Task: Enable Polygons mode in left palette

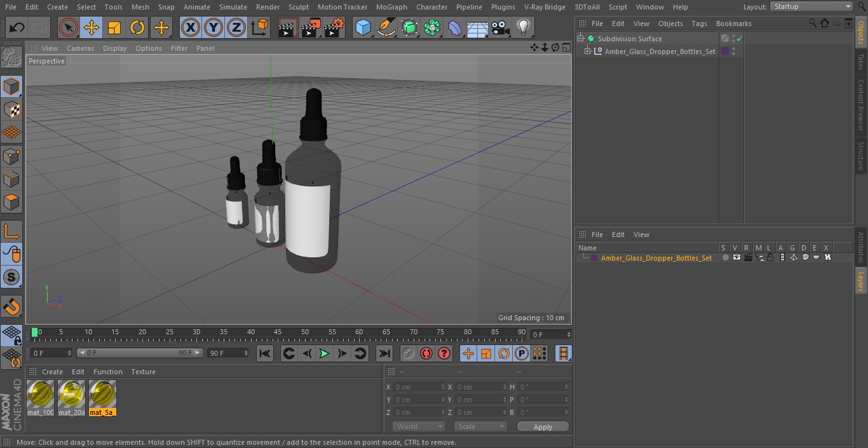Action: point(11,203)
